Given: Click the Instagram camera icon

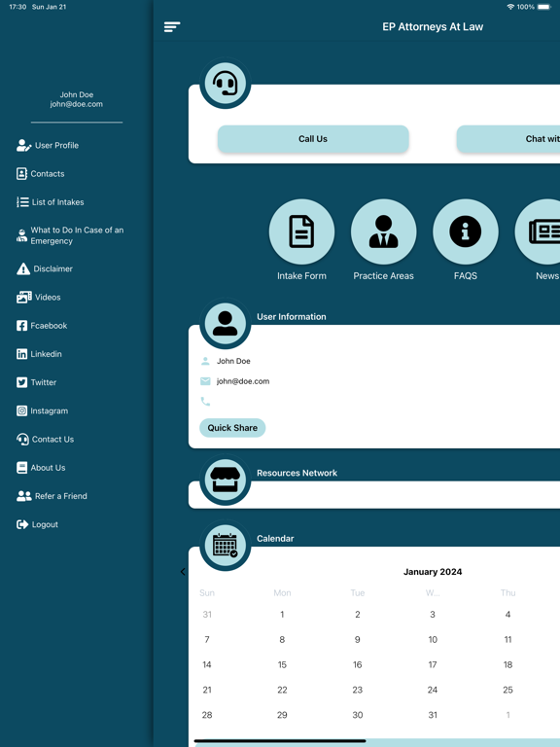Looking at the screenshot, I should click(21, 410).
